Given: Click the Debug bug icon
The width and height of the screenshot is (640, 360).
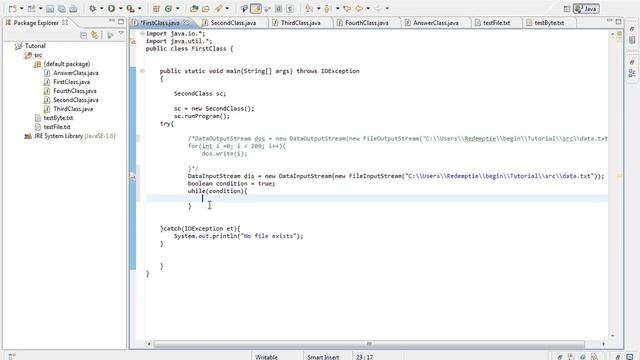Looking at the screenshot, I should pyautogui.click(x=93, y=8).
